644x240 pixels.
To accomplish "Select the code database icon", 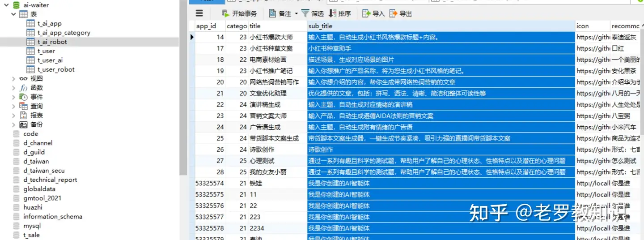I will pyautogui.click(x=16, y=134).
